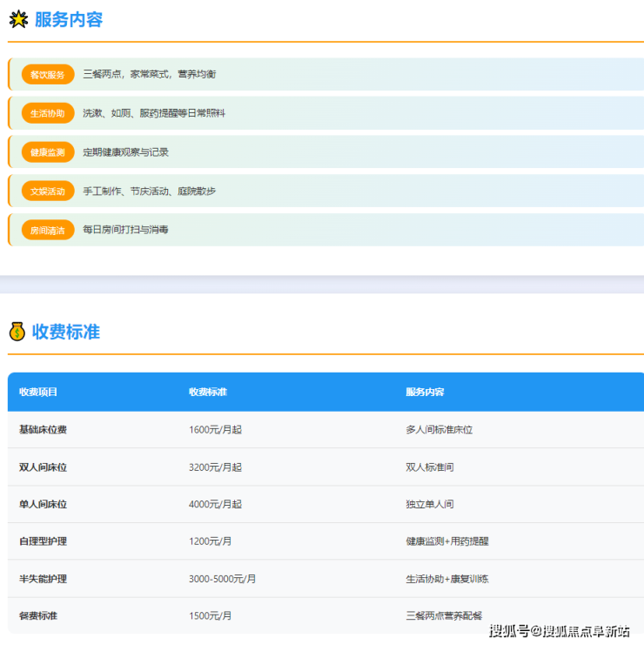Select the 基础床位费 row label
The height and width of the screenshot is (645, 644).
click(x=43, y=429)
